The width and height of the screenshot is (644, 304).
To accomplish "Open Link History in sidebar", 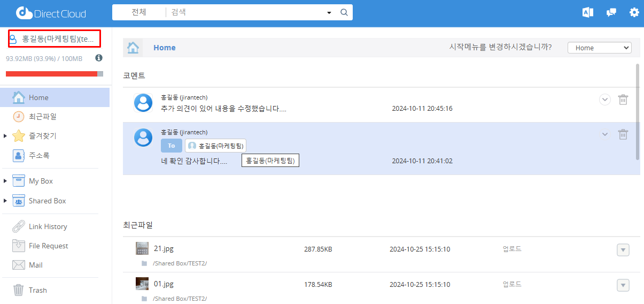I will (48, 226).
